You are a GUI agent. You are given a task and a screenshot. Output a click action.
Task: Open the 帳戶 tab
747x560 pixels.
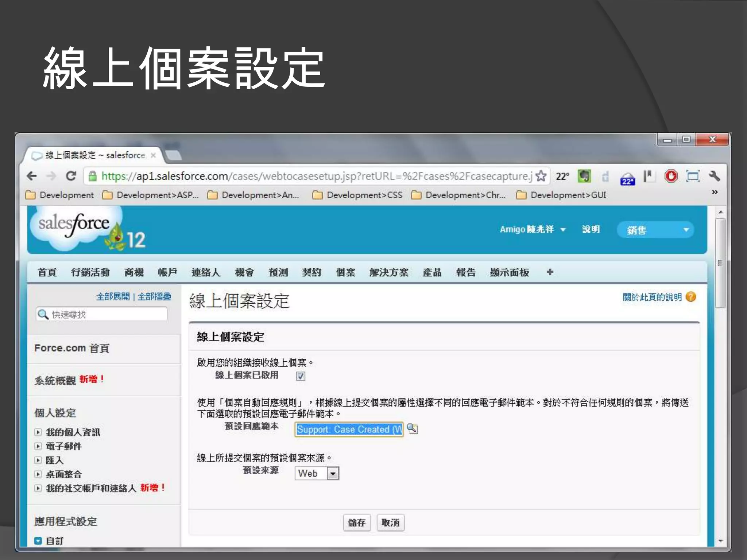click(167, 272)
